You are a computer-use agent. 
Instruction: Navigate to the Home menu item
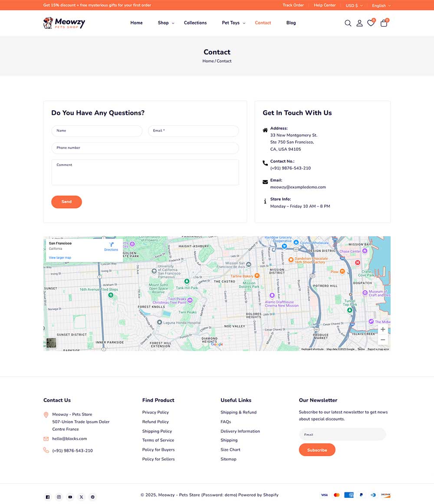pyautogui.click(x=136, y=23)
